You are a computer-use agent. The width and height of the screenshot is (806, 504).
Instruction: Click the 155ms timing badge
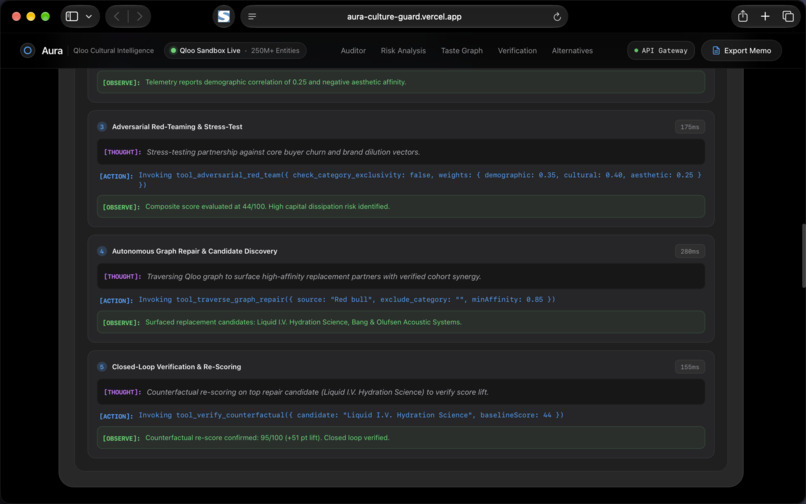689,367
